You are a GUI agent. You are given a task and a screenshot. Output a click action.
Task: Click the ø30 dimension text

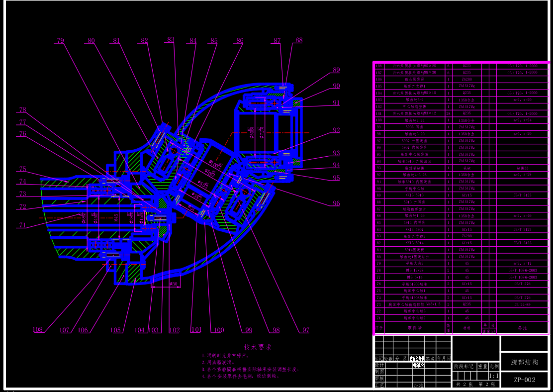point(174,284)
